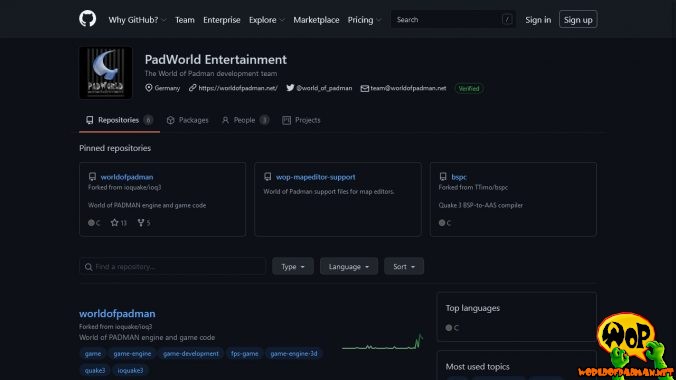Screen dimensions: 676x380
Task: Click the C language dot on worldofpadman card
Action: click(91, 223)
